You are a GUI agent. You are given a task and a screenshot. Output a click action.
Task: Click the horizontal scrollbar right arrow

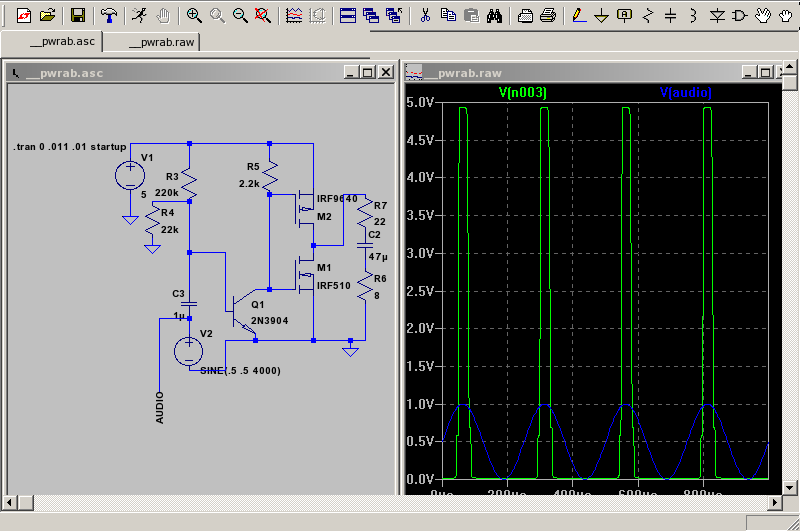pos(774,503)
